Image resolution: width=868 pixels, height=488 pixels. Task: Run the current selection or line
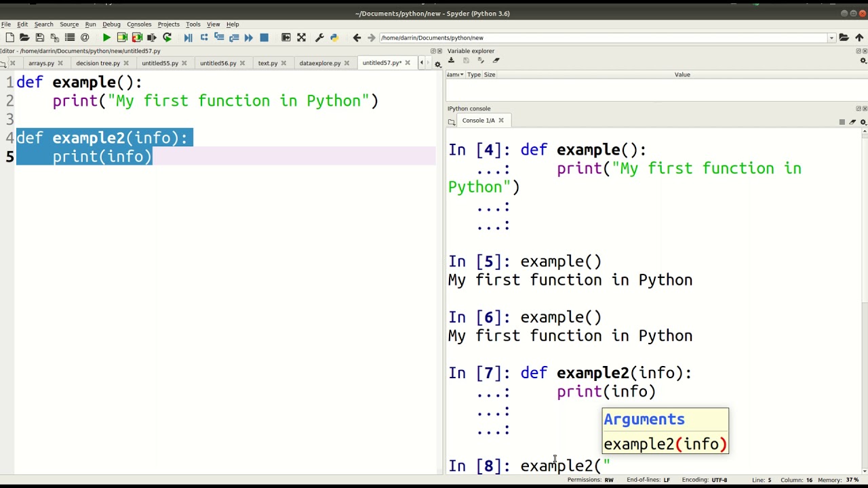point(152,38)
